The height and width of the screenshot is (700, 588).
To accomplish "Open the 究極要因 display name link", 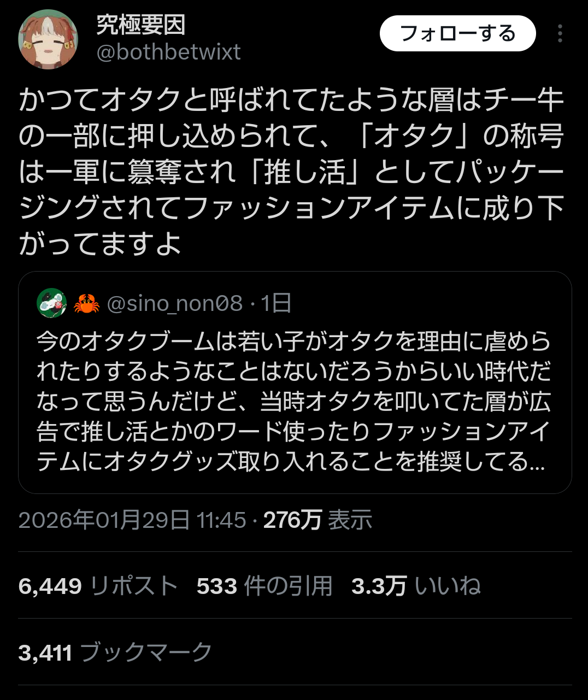I will [141, 25].
